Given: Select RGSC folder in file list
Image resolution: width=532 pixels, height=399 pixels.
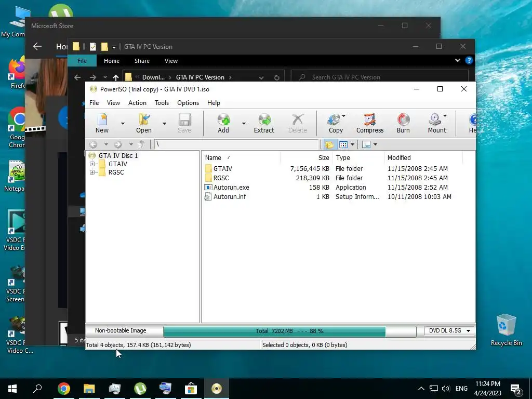Looking at the screenshot, I should point(221,178).
